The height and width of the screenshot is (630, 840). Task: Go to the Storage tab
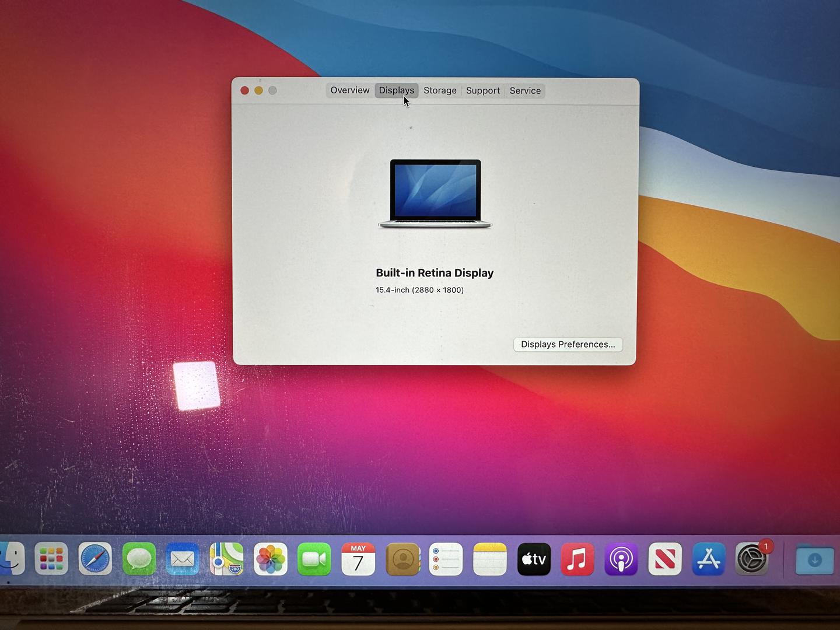tap(440, 90)
